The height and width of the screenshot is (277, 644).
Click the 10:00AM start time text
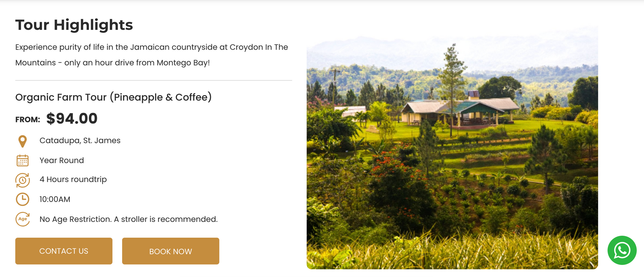click(55, 199)
